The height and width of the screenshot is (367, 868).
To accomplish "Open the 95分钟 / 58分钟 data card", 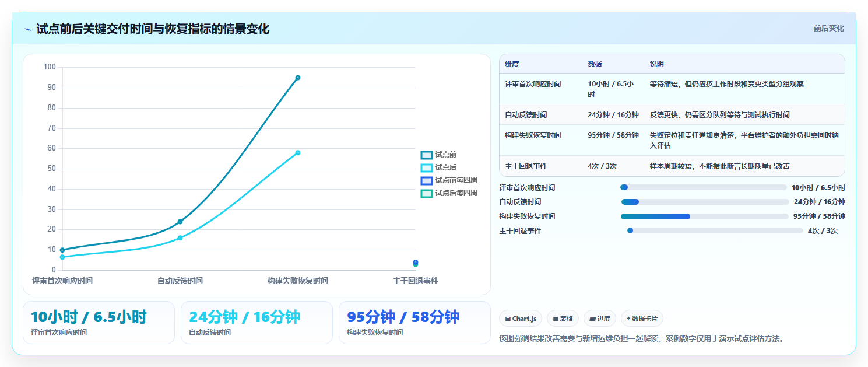I will coord(414,323).
